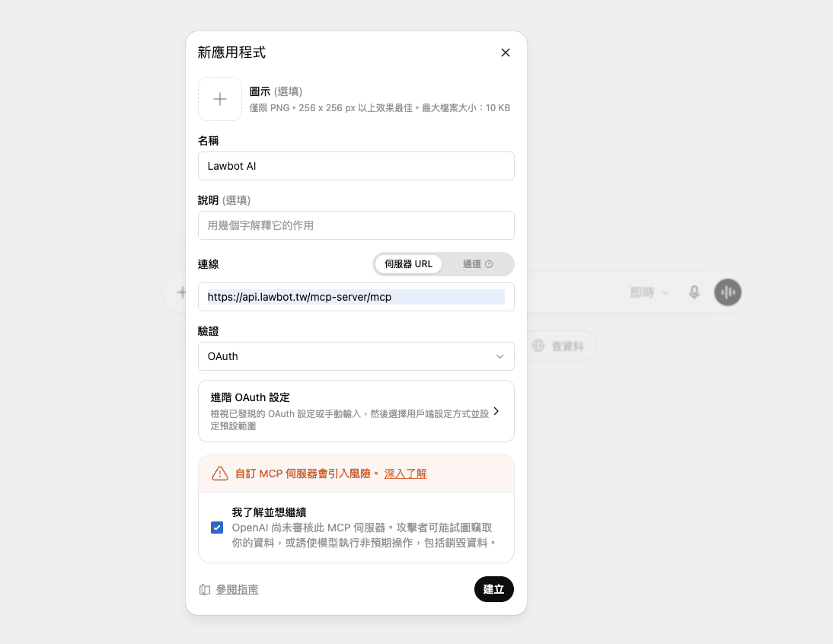
Task: Click the warning triangle icon
Action: click(220, 473)
